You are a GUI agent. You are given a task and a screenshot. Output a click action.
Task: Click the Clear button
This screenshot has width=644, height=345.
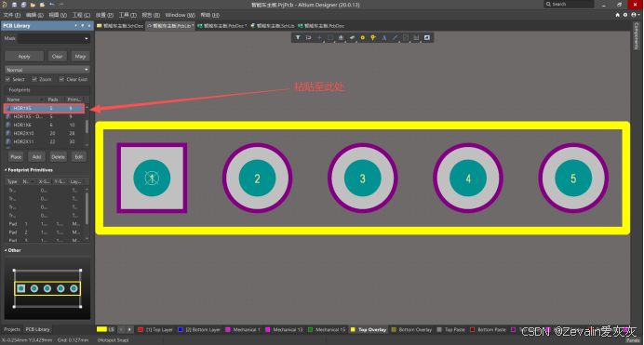click(58, 56)
